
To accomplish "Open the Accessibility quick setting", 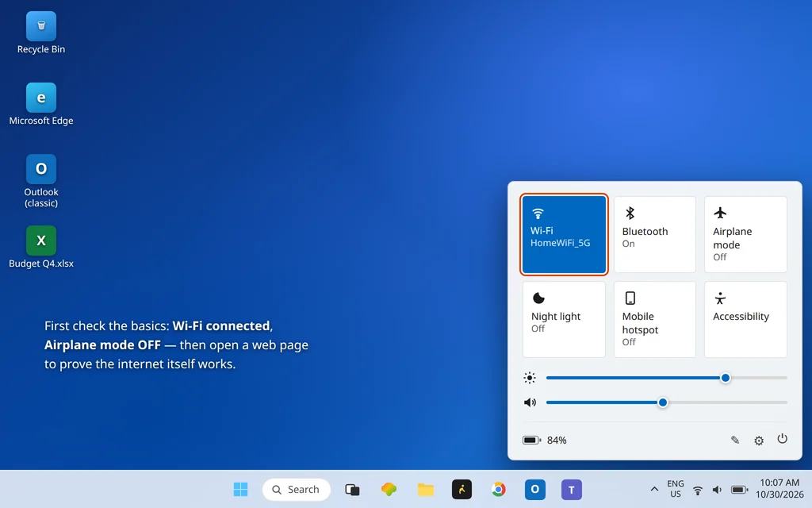I will (x=745, y=319).
